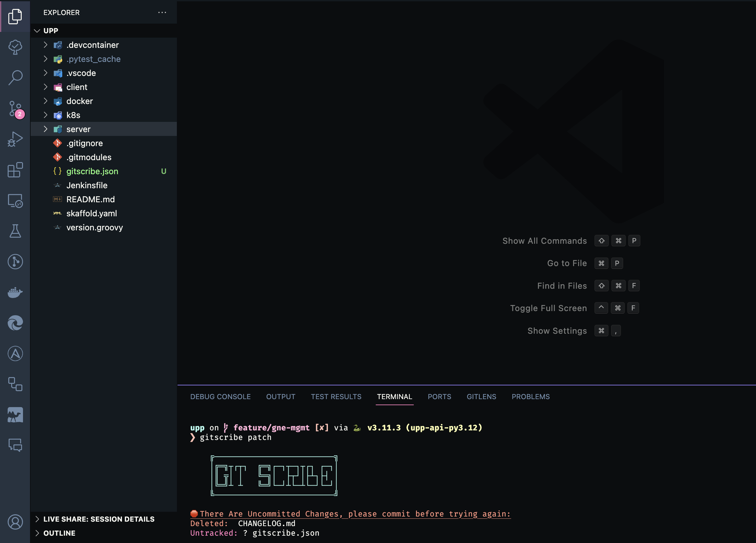Open the Accounts profile icon

(15, 522)
